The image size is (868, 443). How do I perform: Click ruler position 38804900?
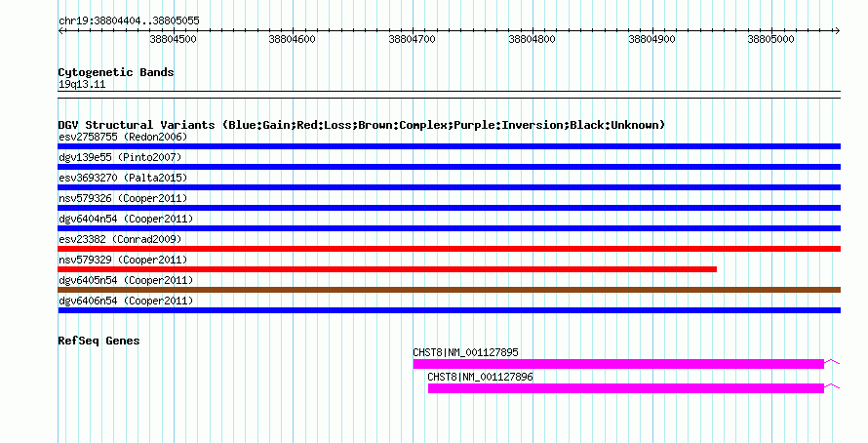(x=651, y=39)
